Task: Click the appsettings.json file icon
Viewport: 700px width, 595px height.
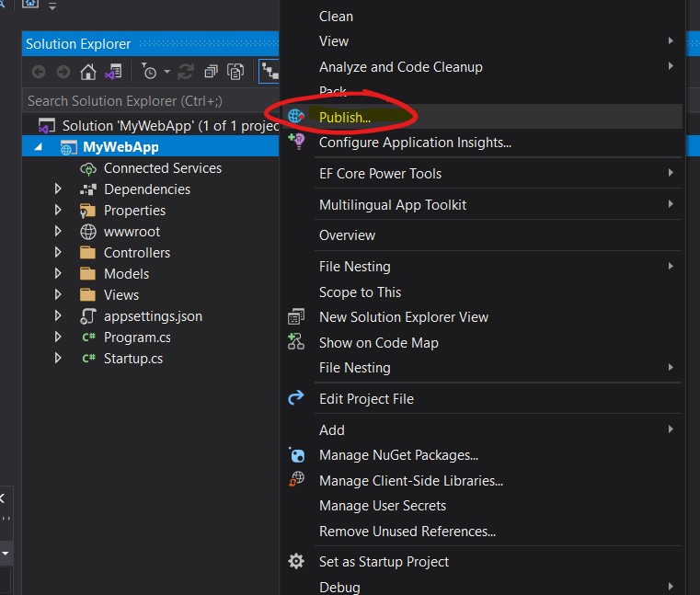Action: pyautogui.click(x=88, y=316)
